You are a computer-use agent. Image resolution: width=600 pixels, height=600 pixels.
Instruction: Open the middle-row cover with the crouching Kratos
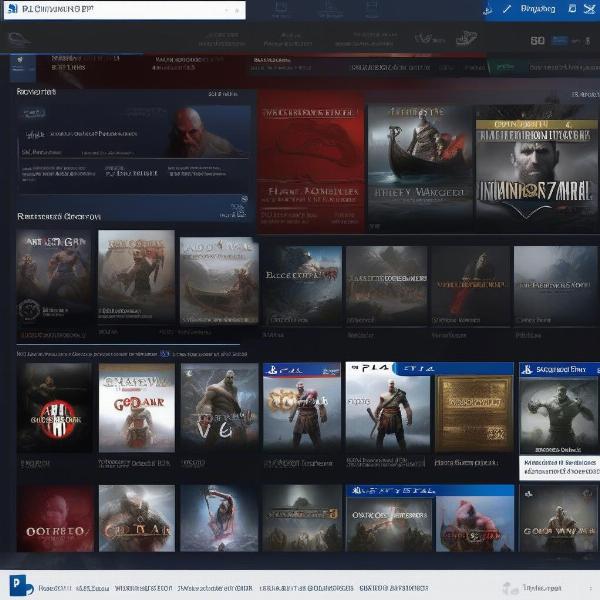220,407
